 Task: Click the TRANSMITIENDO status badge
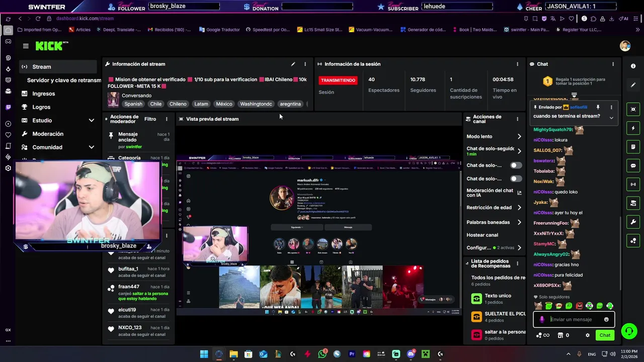coord(338,80)
